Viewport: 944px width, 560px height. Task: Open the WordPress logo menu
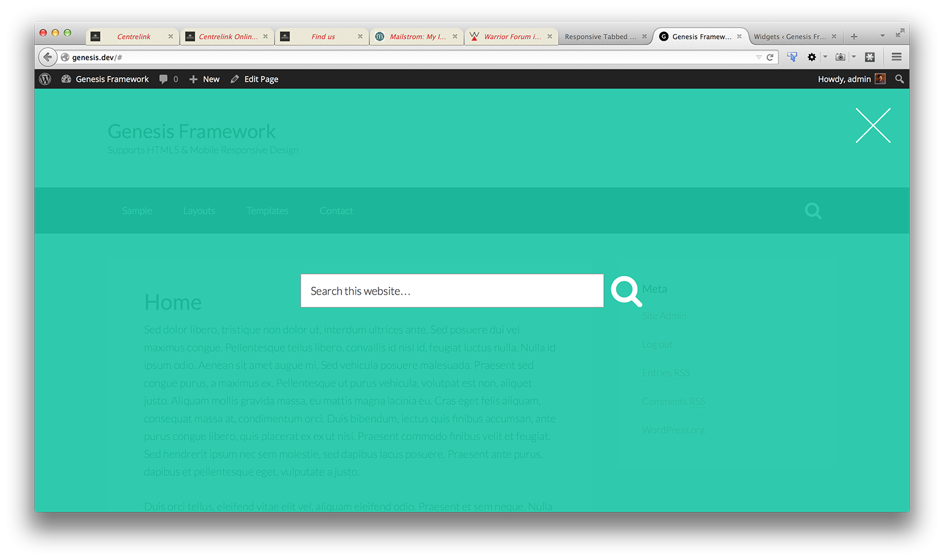click(x=44, y=79)
